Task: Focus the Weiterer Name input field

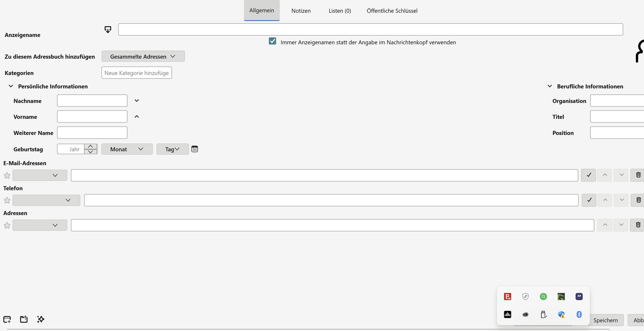Action: (x=92, y=133)
